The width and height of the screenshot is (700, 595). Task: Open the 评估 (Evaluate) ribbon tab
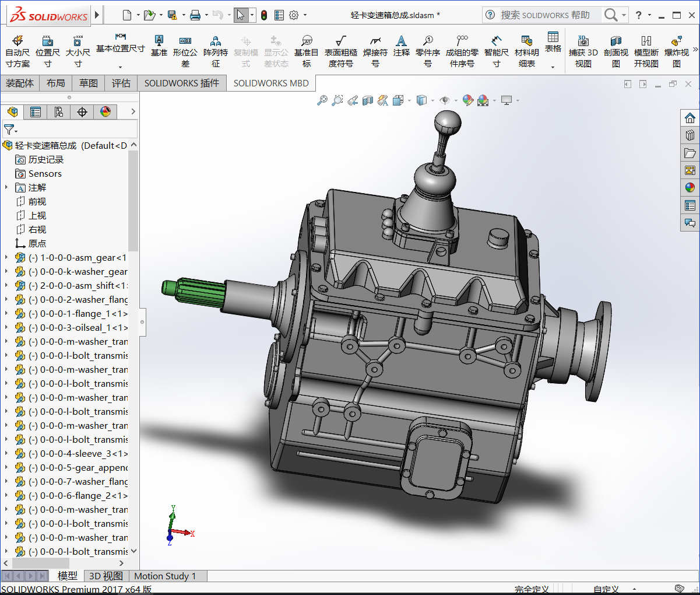(x=121, y=83)
